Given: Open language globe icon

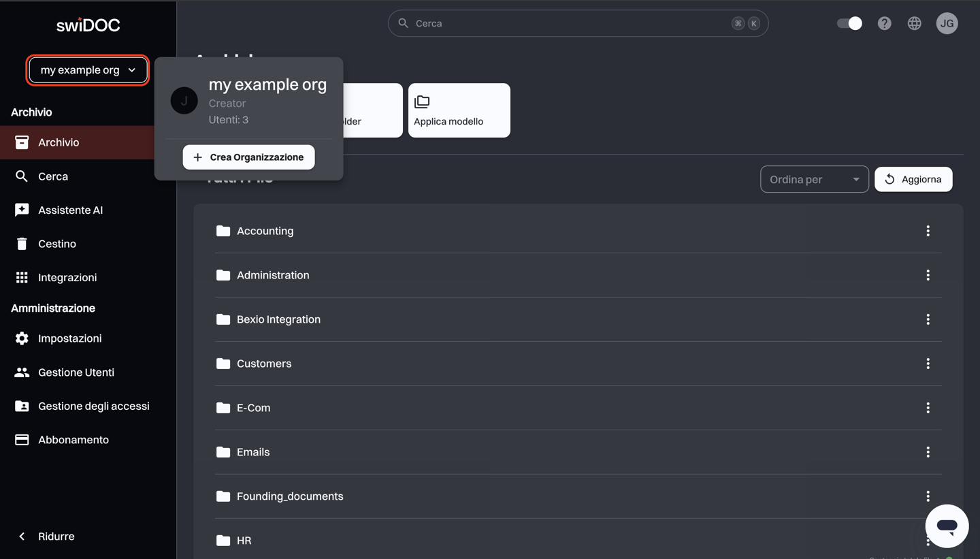Looking at the screenshot, I should 914,23.
